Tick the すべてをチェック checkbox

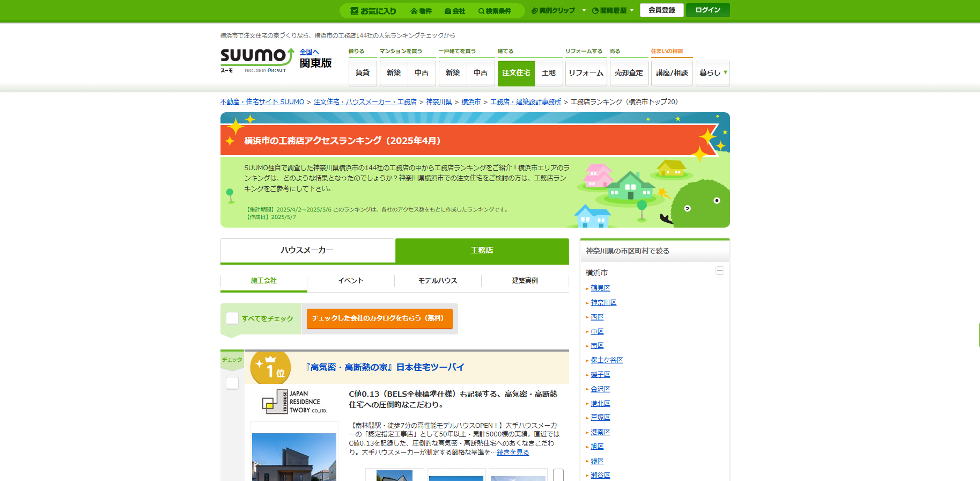(232, 318)
